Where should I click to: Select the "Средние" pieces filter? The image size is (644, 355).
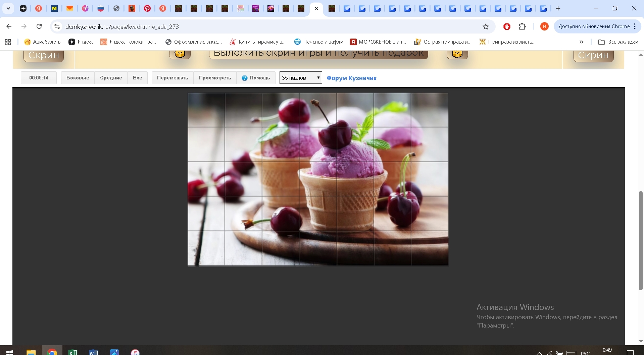pyautogui.click(x=111, y=78)
